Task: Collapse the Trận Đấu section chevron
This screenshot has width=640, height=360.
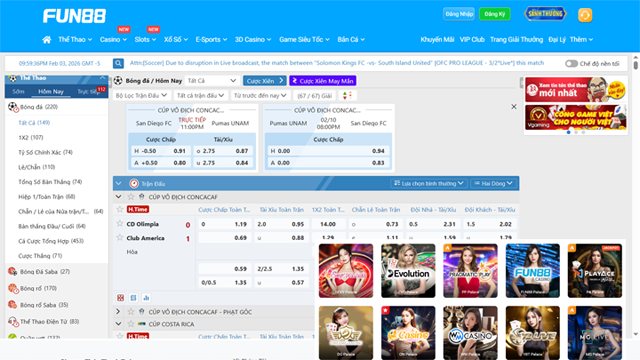Action: (118, 184)
